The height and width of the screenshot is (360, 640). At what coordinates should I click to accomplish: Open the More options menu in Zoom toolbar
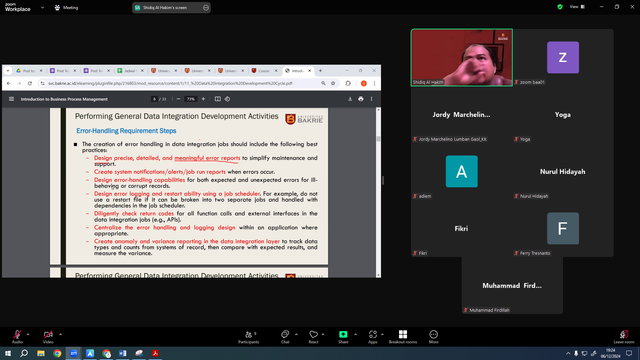pos(433,337)
